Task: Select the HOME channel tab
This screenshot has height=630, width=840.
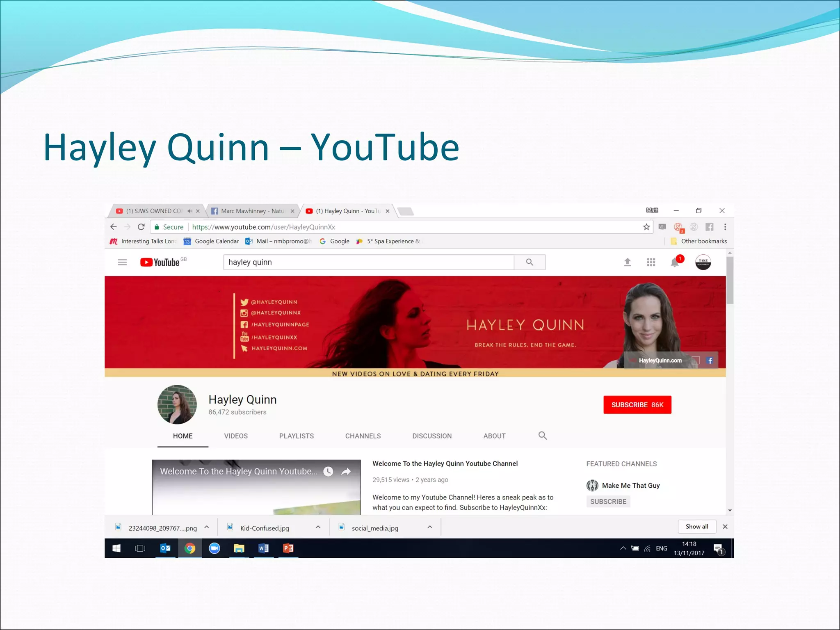Action: 183,436
